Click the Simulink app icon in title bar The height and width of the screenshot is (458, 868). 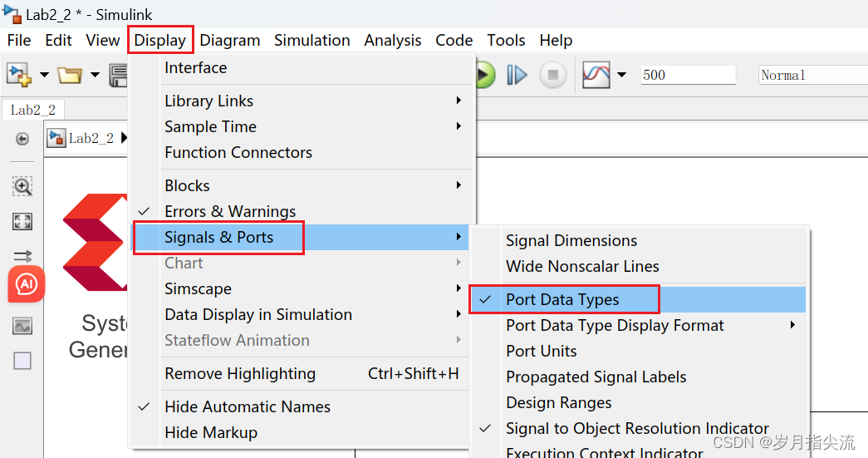coord(11,13)
